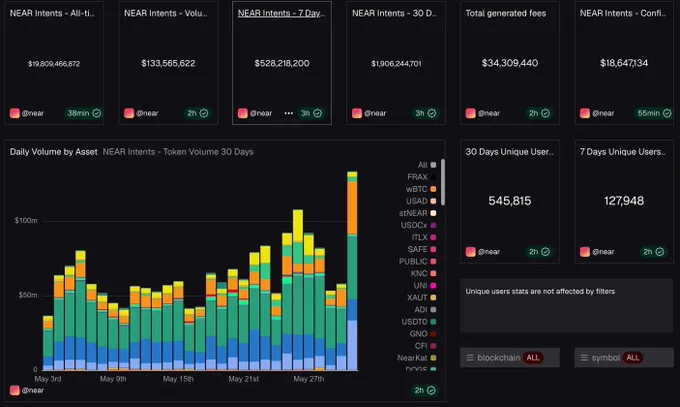Click the 38min refresh badge text
Screen dimensions: 680x407
[78, 113]
